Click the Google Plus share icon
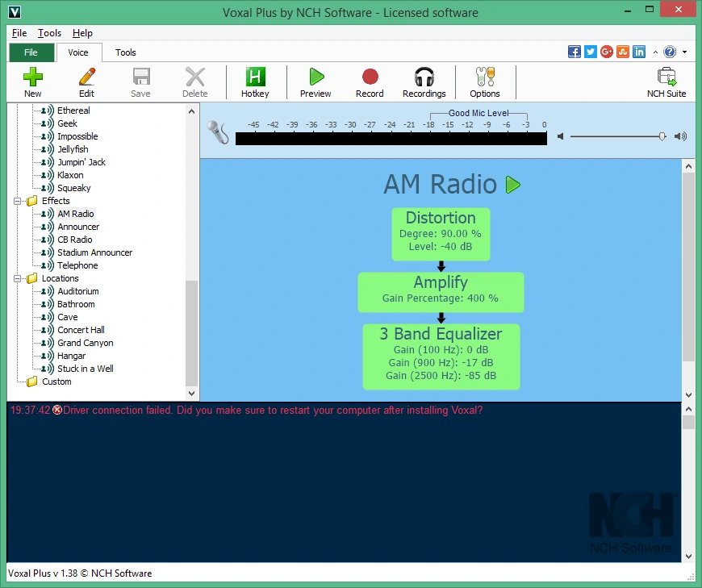This screenshot has height=588, width=702. click(607, 52)
